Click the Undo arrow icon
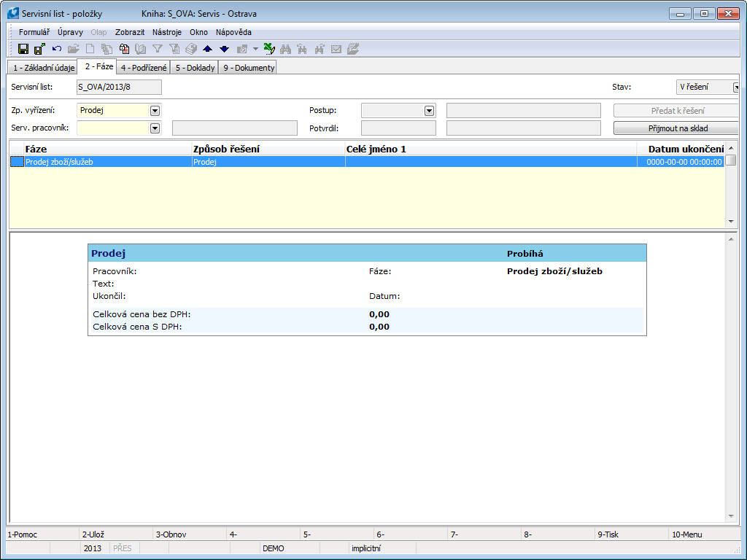 coord(57,49)
